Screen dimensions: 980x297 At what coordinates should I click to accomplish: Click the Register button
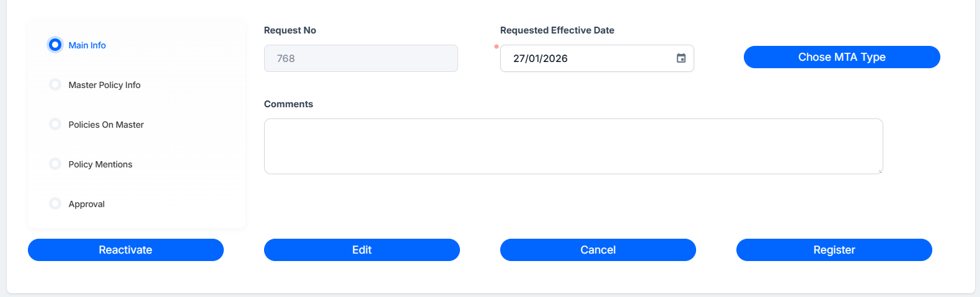click(834, 250)
